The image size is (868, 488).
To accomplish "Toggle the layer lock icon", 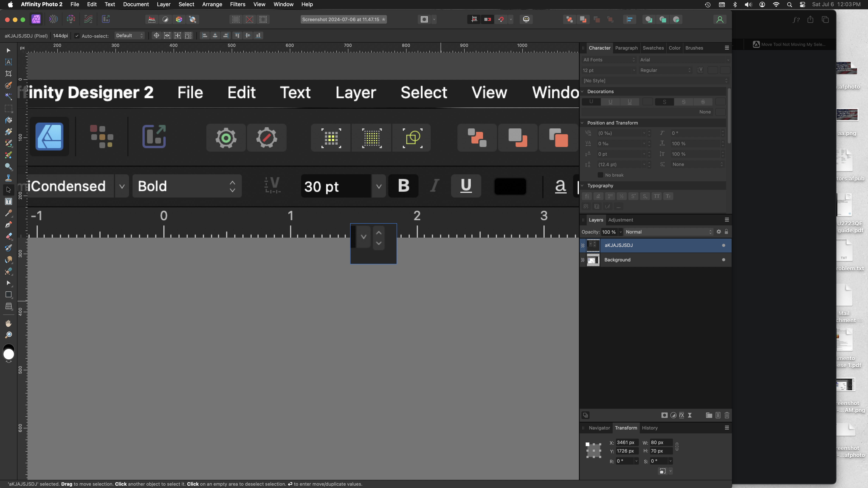I will [726, 232].
